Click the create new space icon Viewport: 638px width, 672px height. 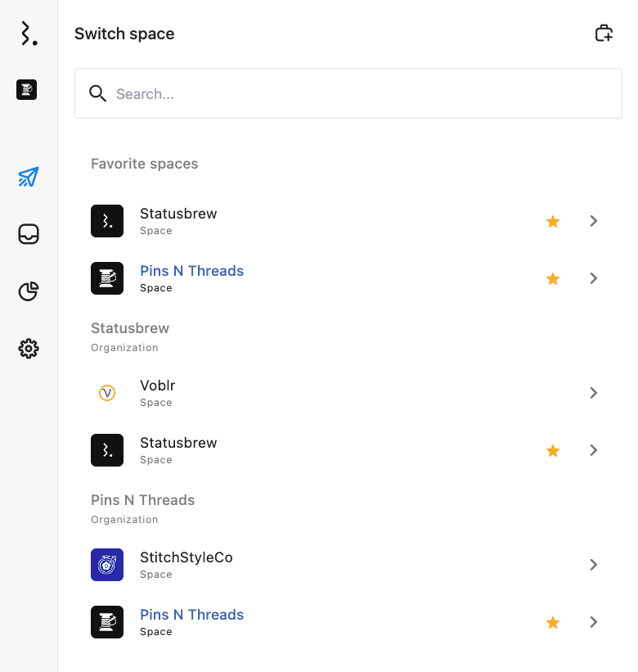(x=603, y=34)
